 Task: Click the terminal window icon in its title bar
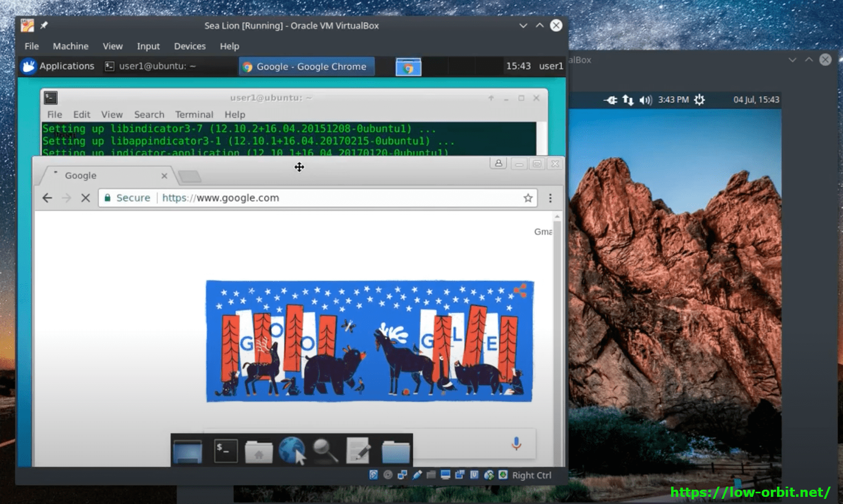pyautogui.click(x=51, y=98)
